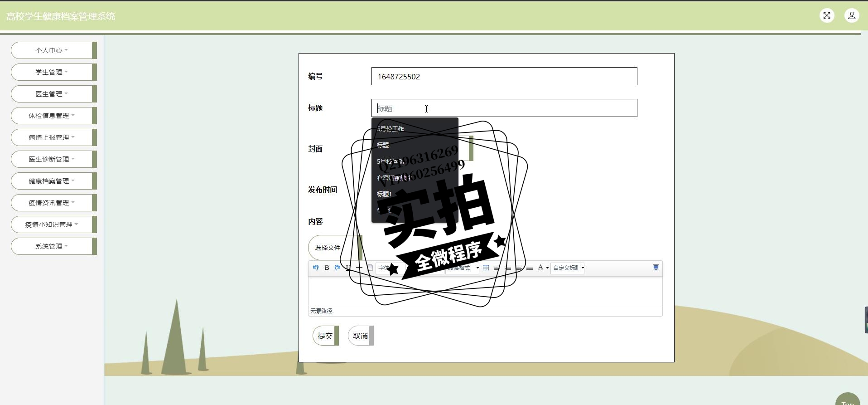Click the 高校学生健康档案管理系统 title

61,16
